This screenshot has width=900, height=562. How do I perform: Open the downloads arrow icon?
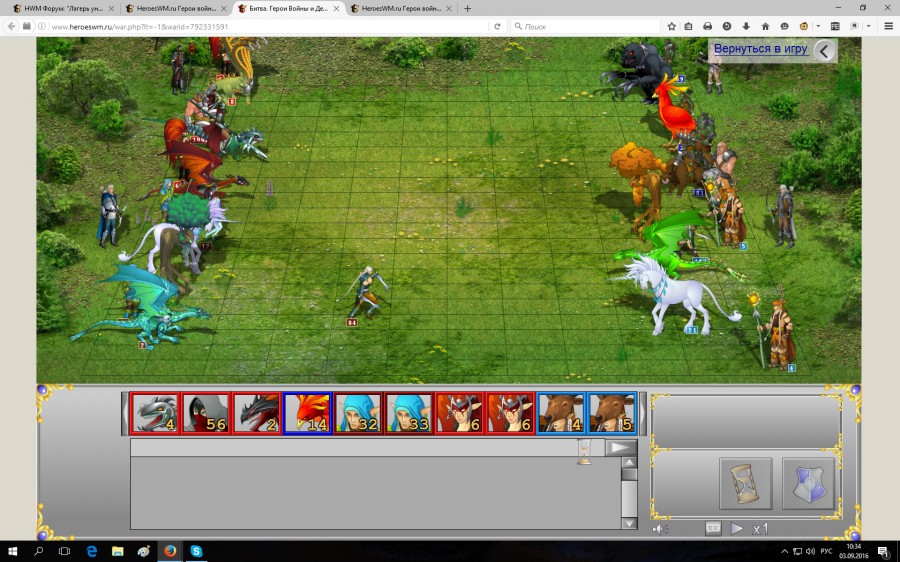(x=746, y=26)
